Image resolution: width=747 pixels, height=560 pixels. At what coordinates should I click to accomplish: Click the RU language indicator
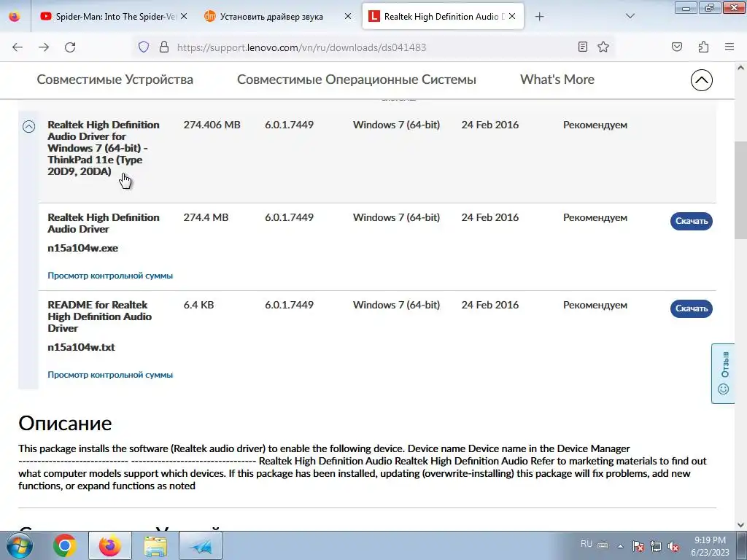click(x=586, y=544)
